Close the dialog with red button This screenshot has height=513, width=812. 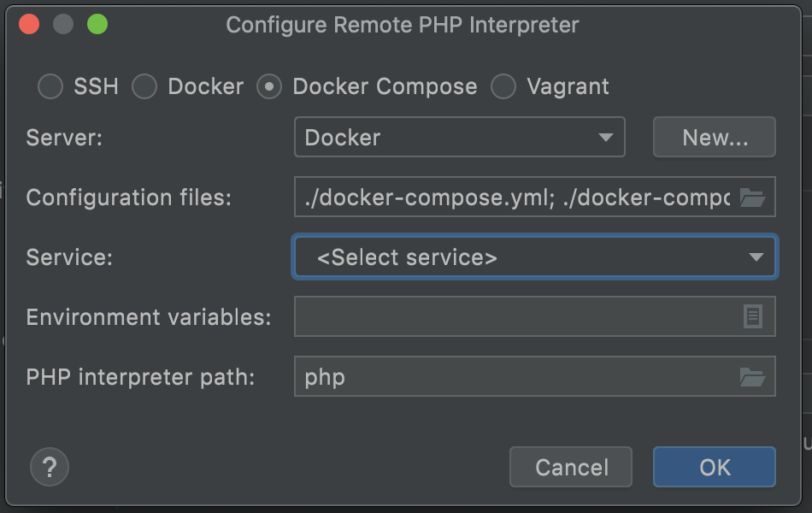(29, 24)
